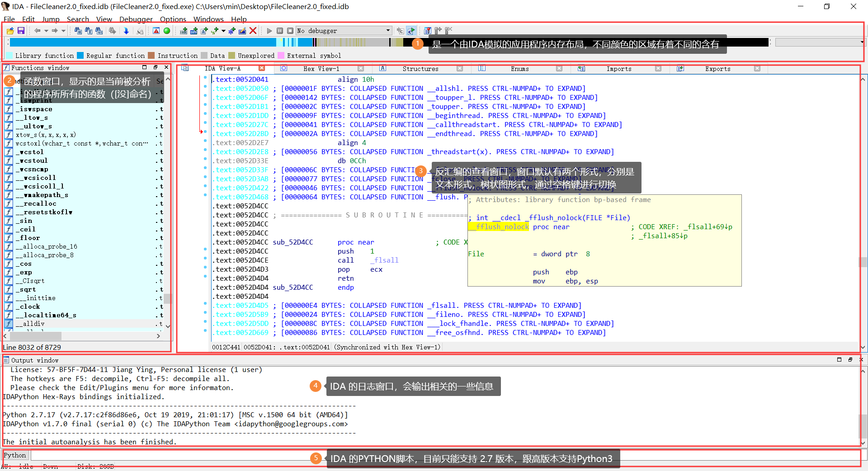The image size is (868, 471).
Task: Click the text search 'T' binoculars icon
Action: coord(89,31)
